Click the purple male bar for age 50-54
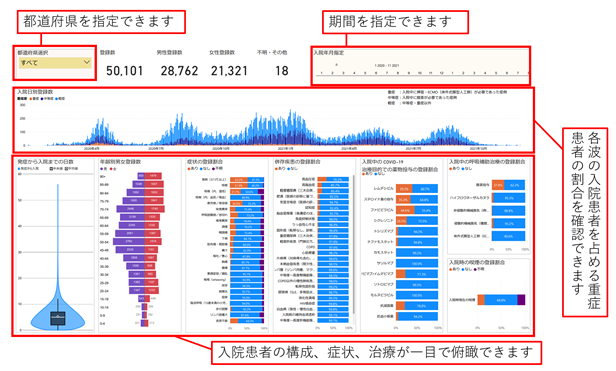The width and height of the screenshot is (616, 371). [x=129, y=241]
